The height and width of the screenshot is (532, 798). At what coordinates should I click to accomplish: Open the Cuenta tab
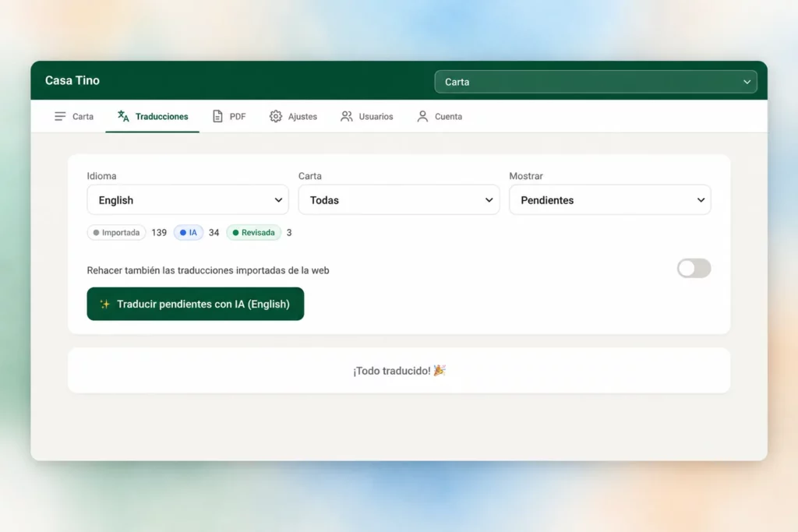(440, 117)
